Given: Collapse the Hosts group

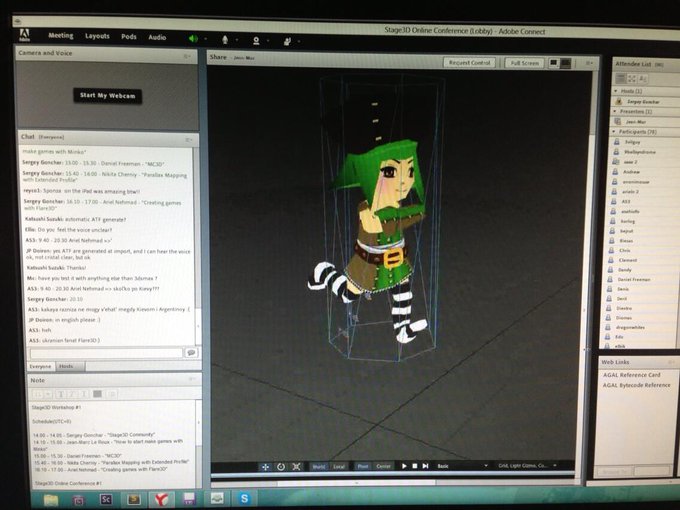Looking at the screenshot, I should pos(615,91).
